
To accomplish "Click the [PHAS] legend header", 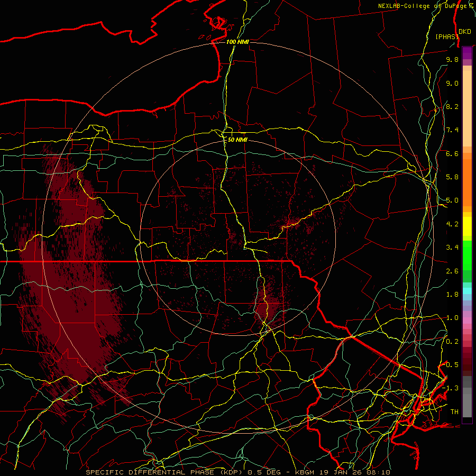I will (447, 36).
